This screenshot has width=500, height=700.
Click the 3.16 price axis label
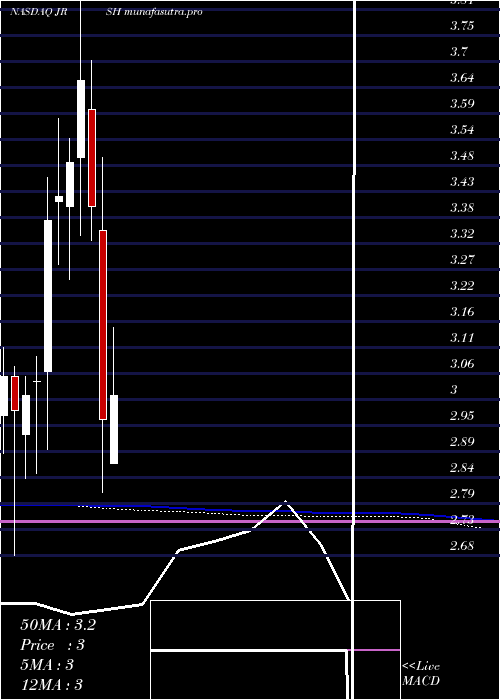[x=462, y=311]
